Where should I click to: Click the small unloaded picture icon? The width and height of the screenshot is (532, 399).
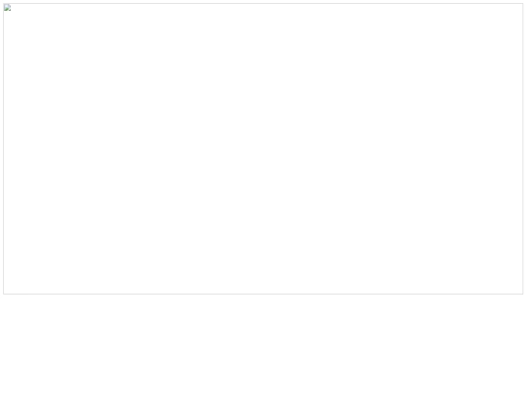(8, 8)
